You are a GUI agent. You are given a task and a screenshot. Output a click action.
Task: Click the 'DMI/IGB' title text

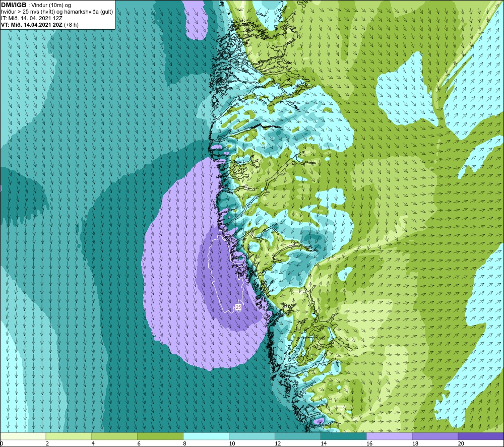pos(14,5)
